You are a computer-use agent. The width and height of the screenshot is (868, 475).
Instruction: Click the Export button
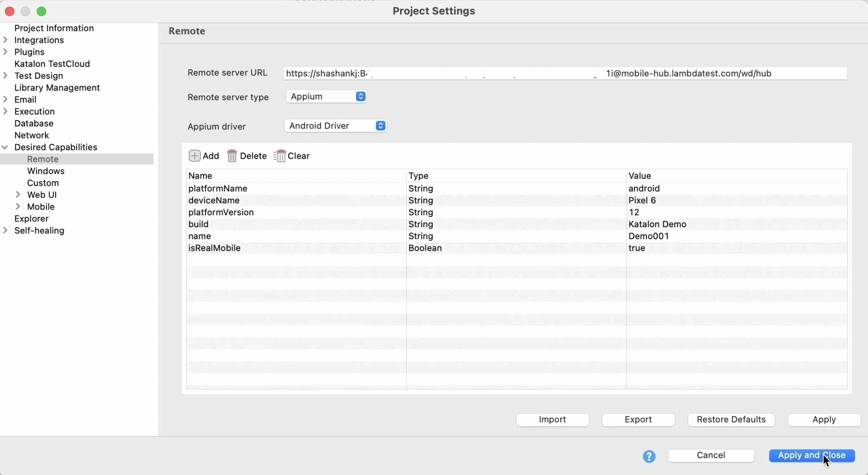pos(638,420)
